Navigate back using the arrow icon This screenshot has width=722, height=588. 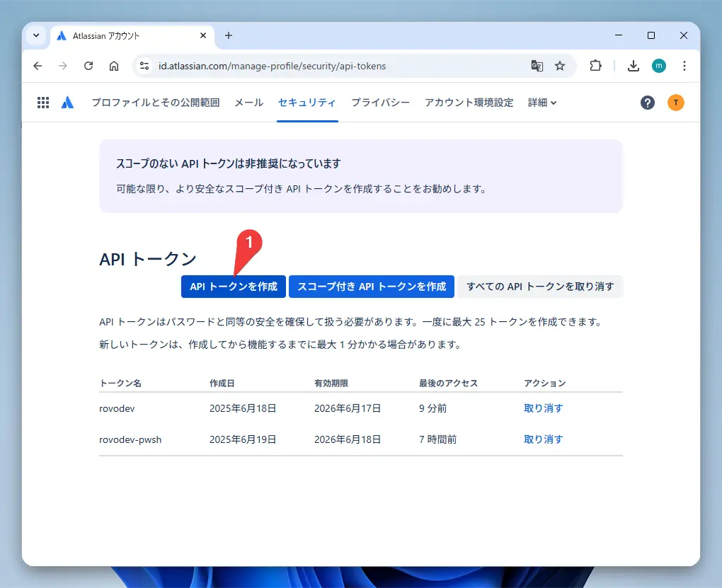[x=37, y=66]
